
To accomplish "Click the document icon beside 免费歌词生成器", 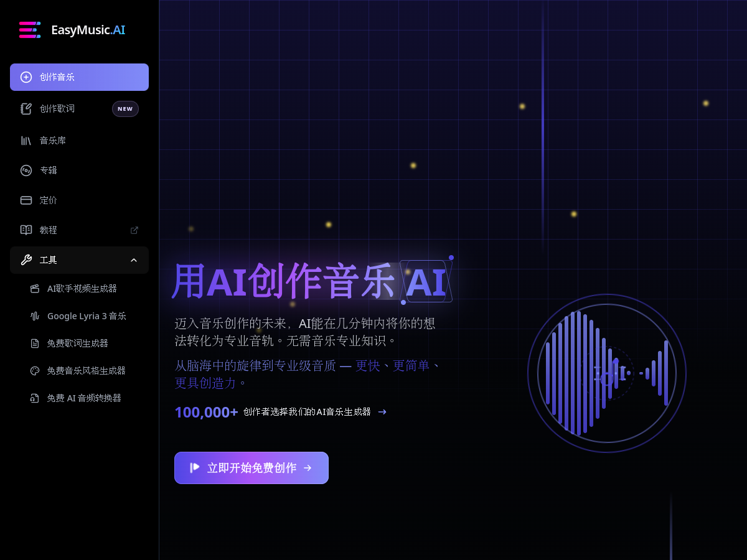I will (x=35, y=343).
